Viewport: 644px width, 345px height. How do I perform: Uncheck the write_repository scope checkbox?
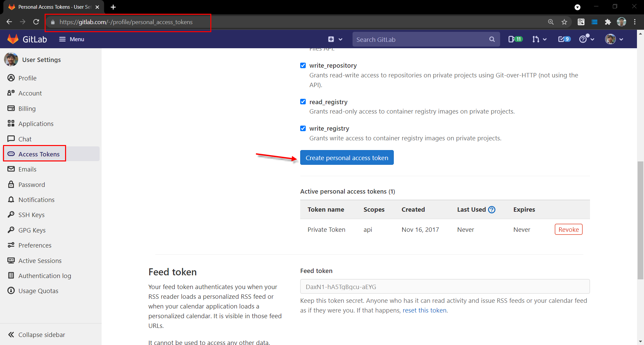[x=303, y=65]
